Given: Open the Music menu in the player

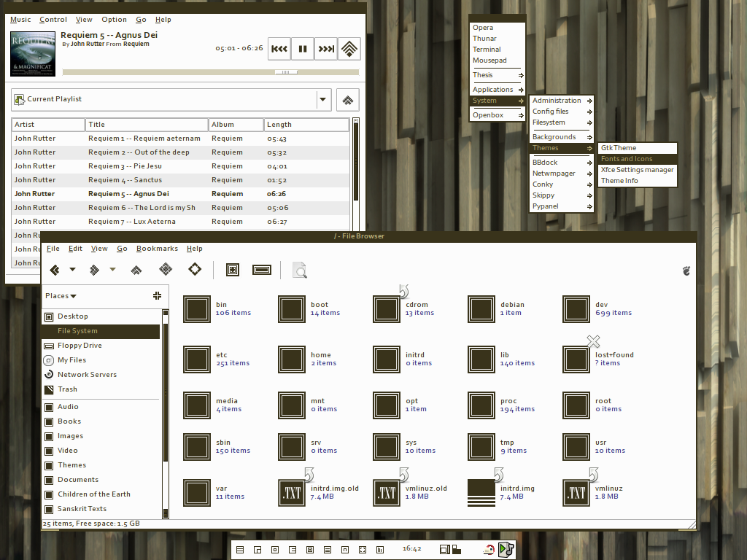Looking at the screenshot, I should pyautogui.click(x=20, y=20).
